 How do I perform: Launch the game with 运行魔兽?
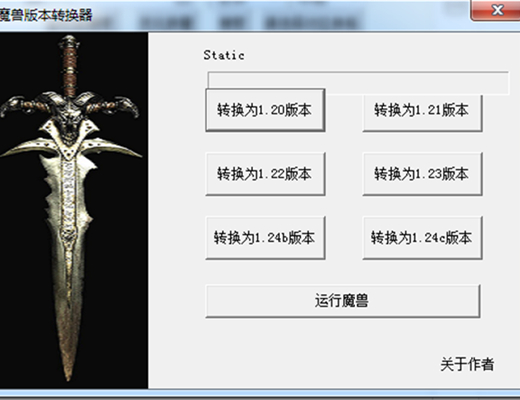coord(343,301)
